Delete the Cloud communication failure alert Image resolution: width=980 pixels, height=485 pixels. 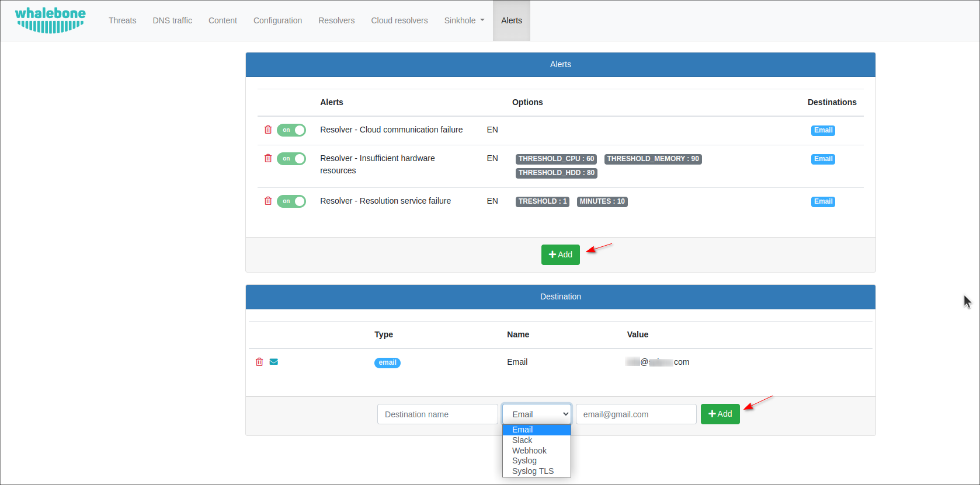(268, 130)
